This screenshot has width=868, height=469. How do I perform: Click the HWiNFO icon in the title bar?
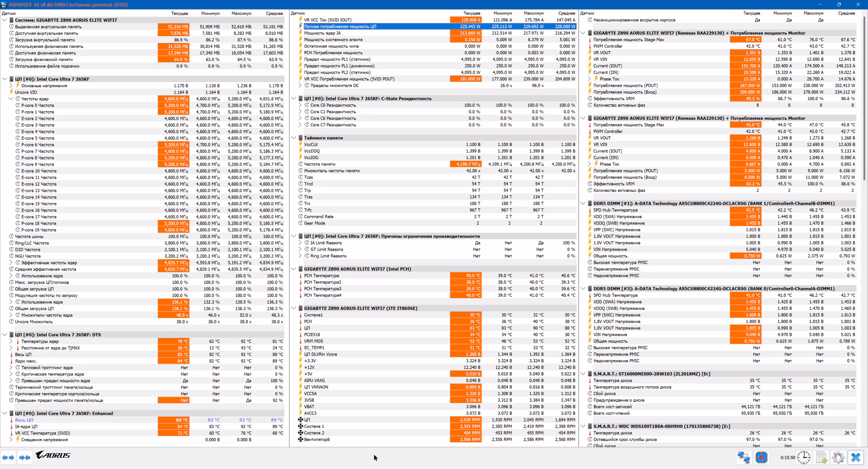pos(4,5)
